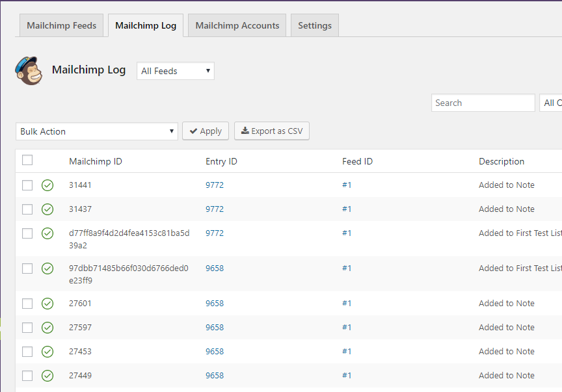Open entry 9658 link in 97dbb71485b6 row

(x=215, y=268)
